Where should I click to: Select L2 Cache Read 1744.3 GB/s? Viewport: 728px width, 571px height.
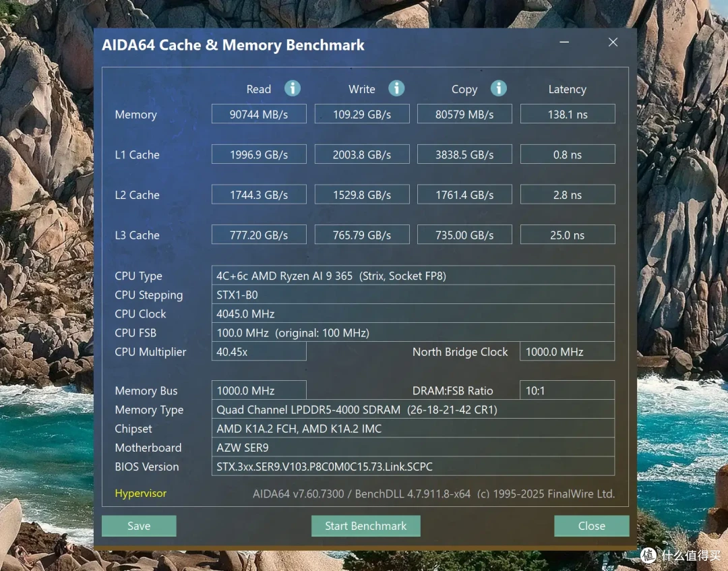259,195
